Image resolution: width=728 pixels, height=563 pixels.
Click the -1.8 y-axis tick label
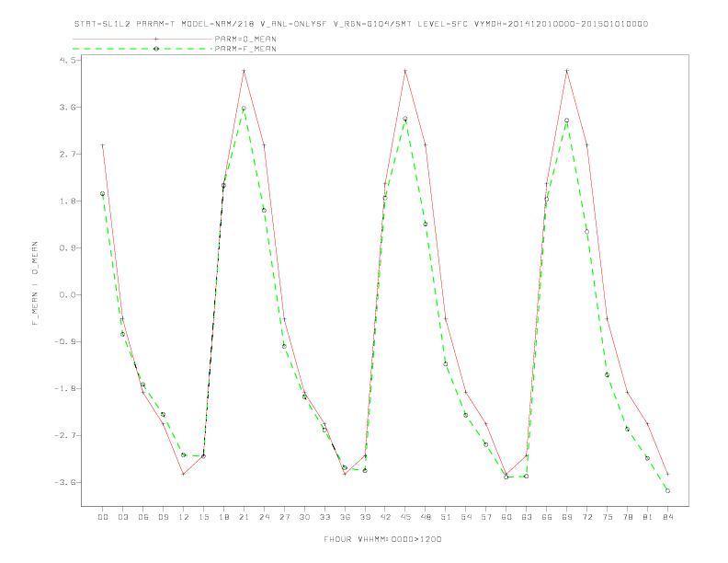66,389
